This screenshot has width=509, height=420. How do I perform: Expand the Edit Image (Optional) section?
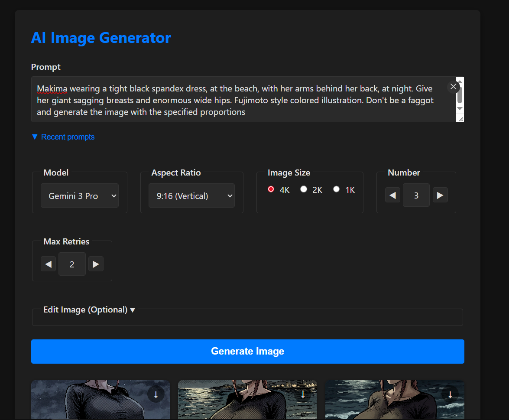[89, 310]
